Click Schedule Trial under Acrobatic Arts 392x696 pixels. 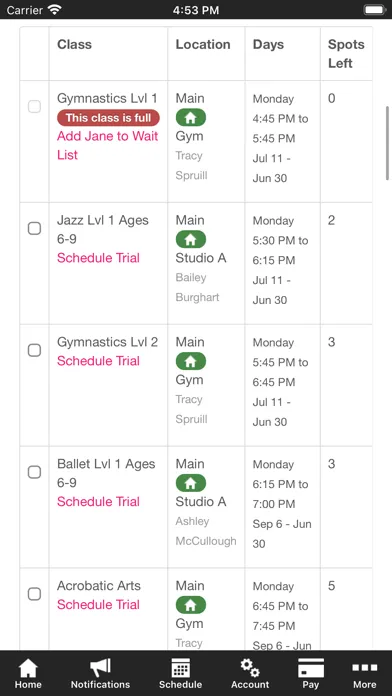coord(98,605)
